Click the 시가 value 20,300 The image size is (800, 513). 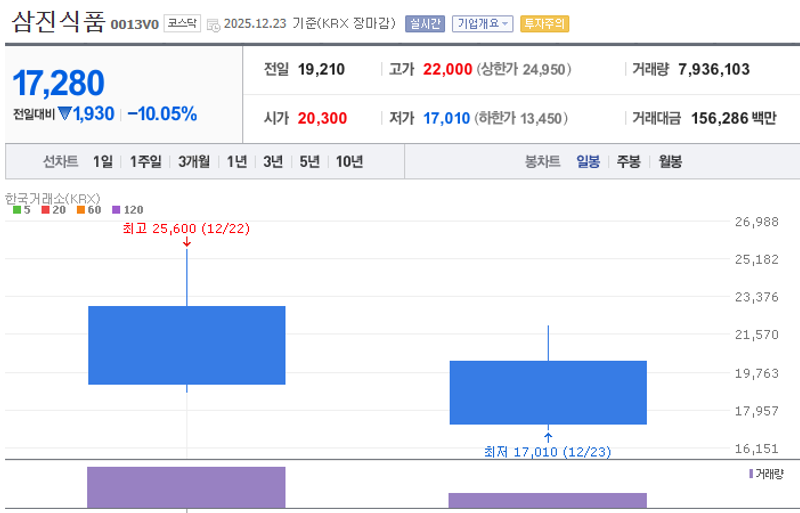322,118
